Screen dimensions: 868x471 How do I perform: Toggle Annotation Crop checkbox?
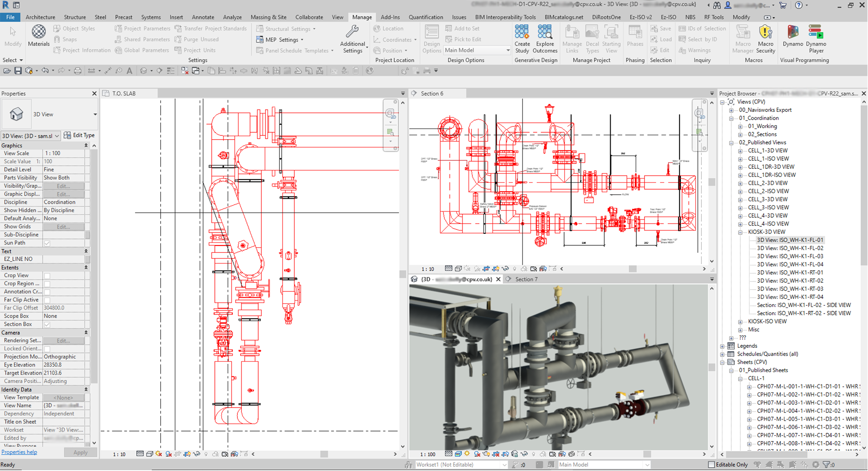point(47,292)
